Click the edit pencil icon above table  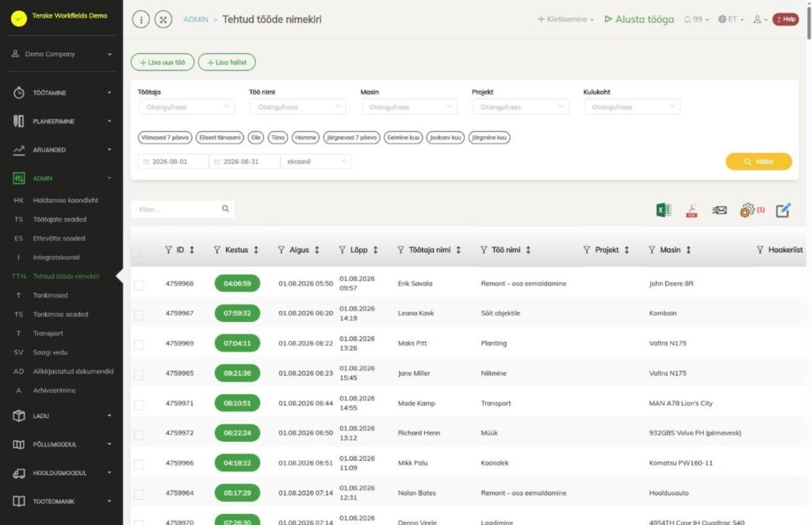click(x=783, y=209)
